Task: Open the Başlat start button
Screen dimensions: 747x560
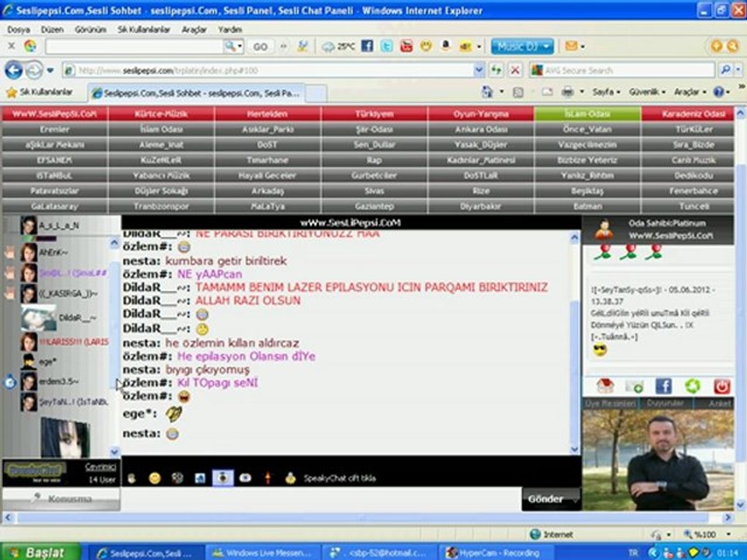Action: (x=40, y=552)
